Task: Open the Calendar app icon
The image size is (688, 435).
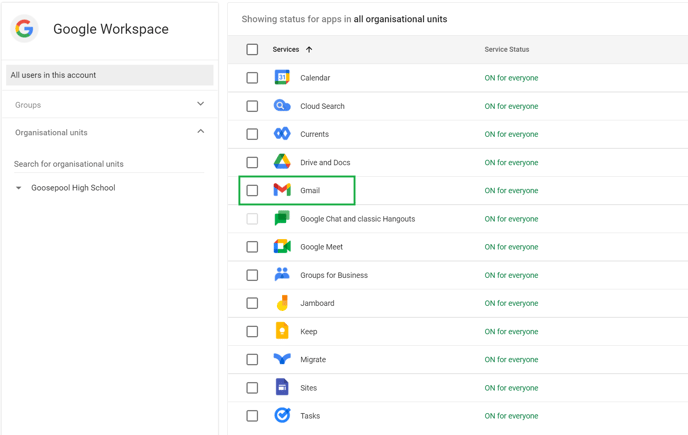Action: click(x=282, y=77)
